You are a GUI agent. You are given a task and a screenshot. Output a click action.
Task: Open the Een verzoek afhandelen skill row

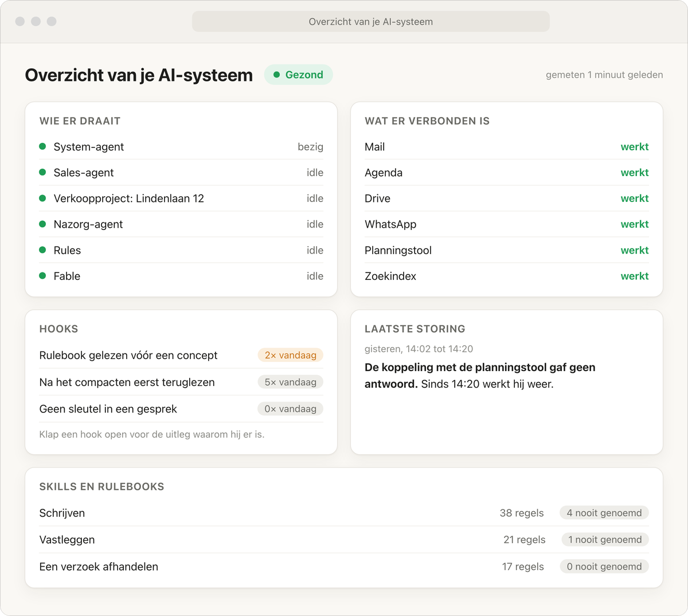click(x=344, y=567)
